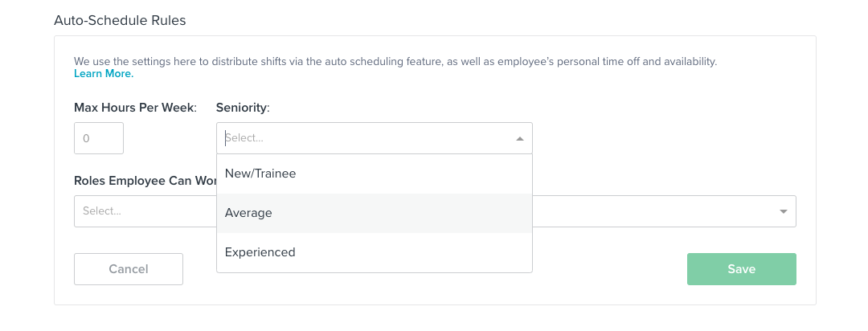Click the highlighted Average option row
Image resolution: width=868 pixels, height=331 pixels.
(375, 213)
